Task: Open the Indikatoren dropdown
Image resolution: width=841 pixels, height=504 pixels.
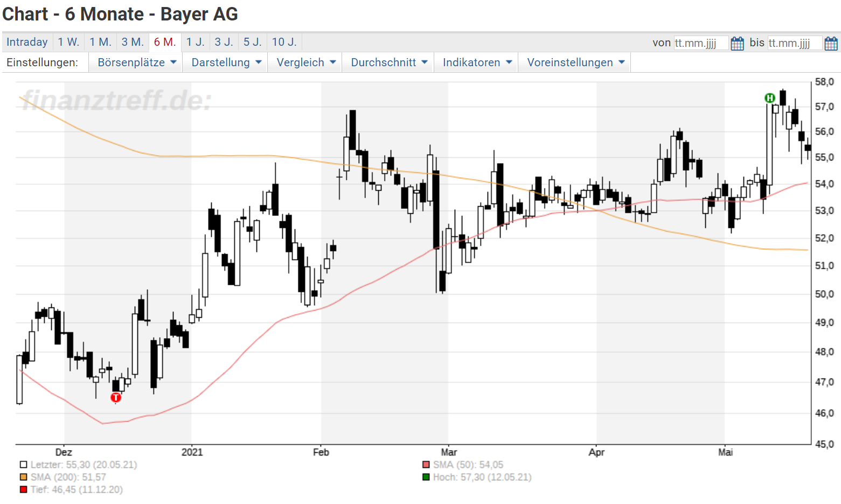Action: pos(476,62)
